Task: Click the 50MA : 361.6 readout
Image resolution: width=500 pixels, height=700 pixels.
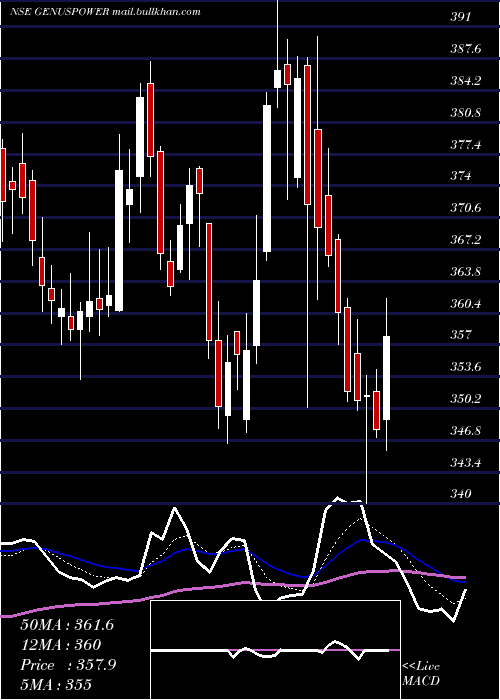Action: (x=67, y=625)
